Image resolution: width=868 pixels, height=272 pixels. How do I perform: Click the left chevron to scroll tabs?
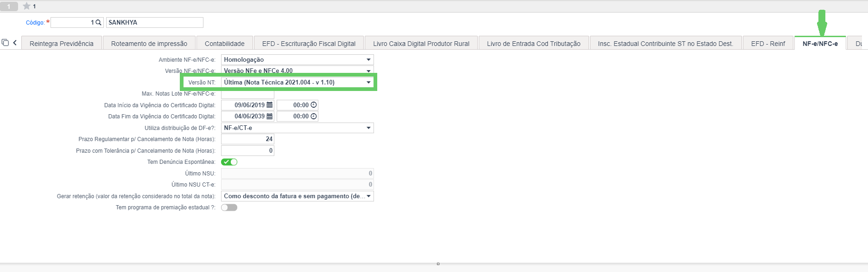(x=15, y=43)
